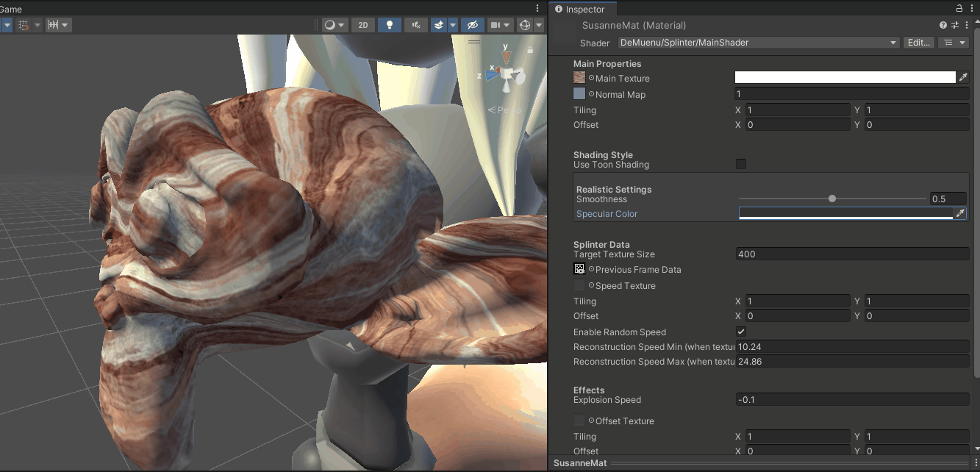Open Main Texture white color field
This screenshot has height=472, width=980.
pos(845,77)
